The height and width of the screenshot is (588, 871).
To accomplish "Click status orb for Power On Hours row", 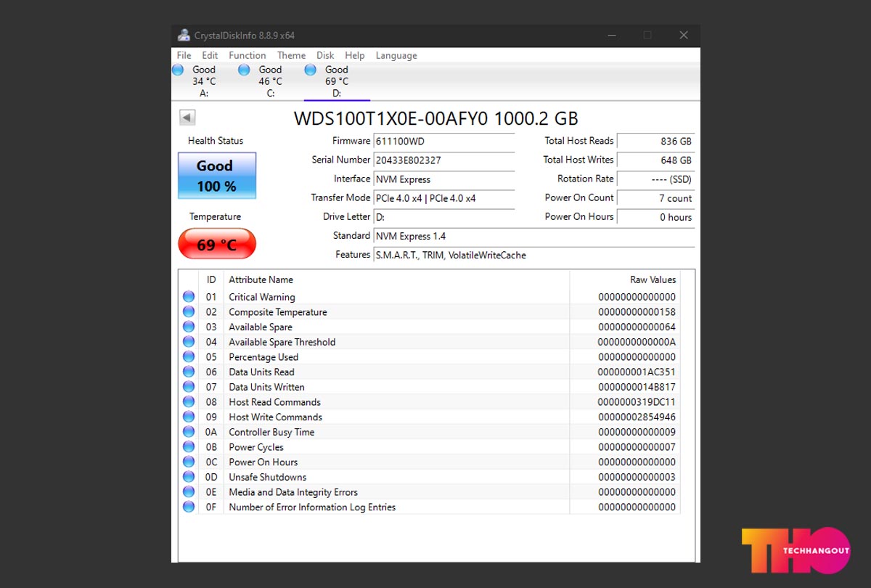I will pyautogui.click(x=189, y=462).
